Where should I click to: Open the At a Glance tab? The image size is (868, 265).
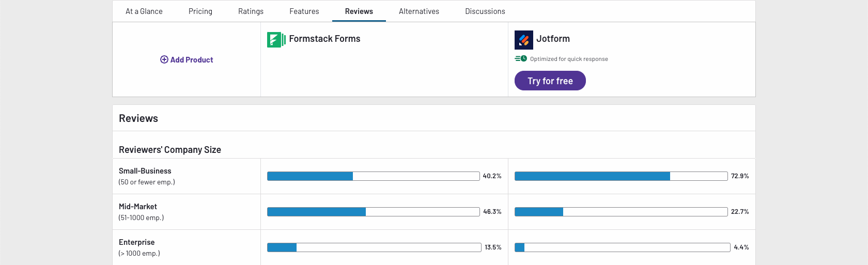click(144, 11)
